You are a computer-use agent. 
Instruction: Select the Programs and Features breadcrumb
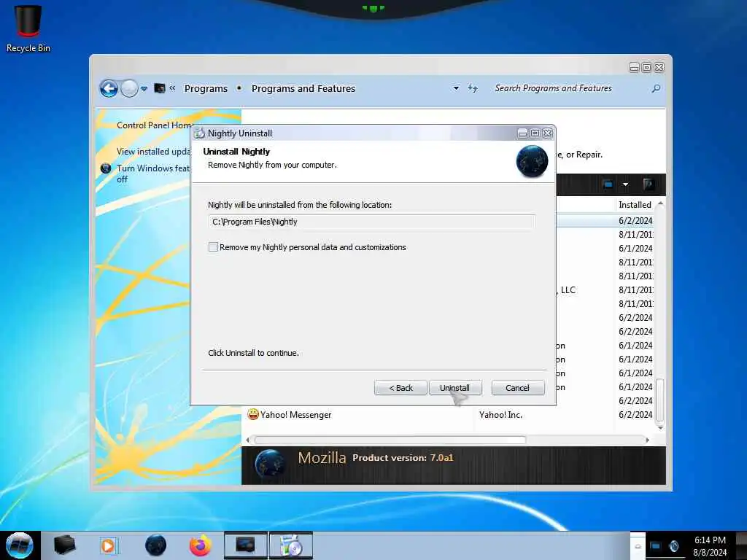point(303,88)
